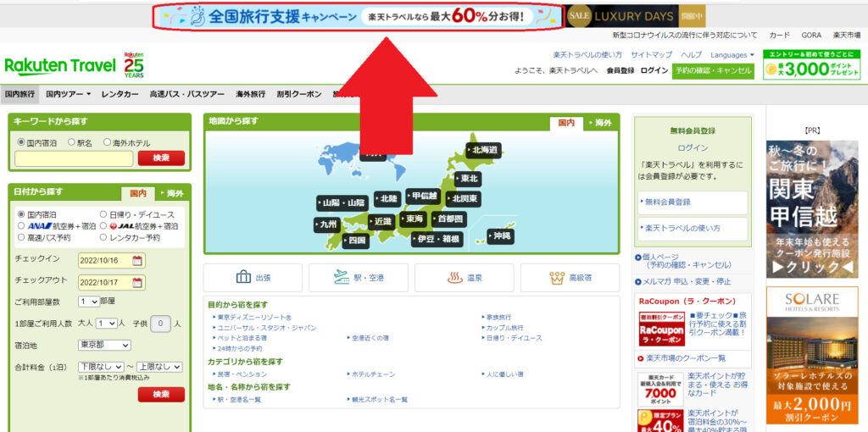This screenshot has height=432, width=868.
Task: Focus the 子供 children count field
Action: (x=160, y=324)
